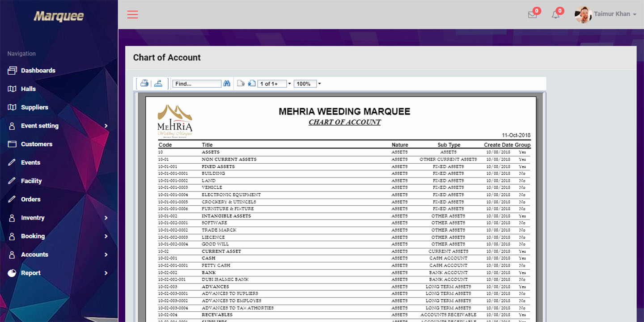Click the 'MEHRIA WEEDING MARQUEE' report title

click(344, 111)
